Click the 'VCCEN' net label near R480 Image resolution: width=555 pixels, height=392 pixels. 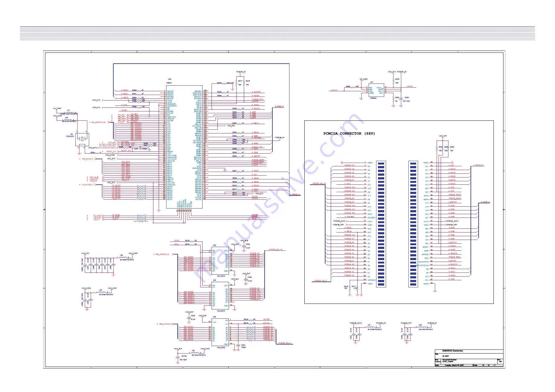pyautogui.click(x=334, y=90)
